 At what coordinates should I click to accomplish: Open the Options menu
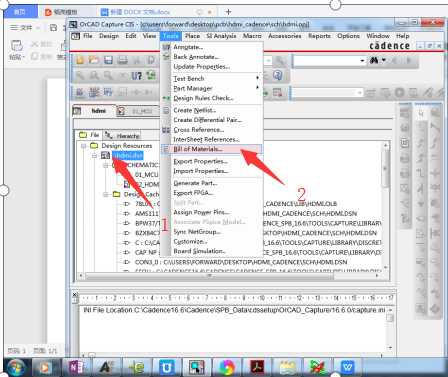pyautogui.click(x=348, y=36)
